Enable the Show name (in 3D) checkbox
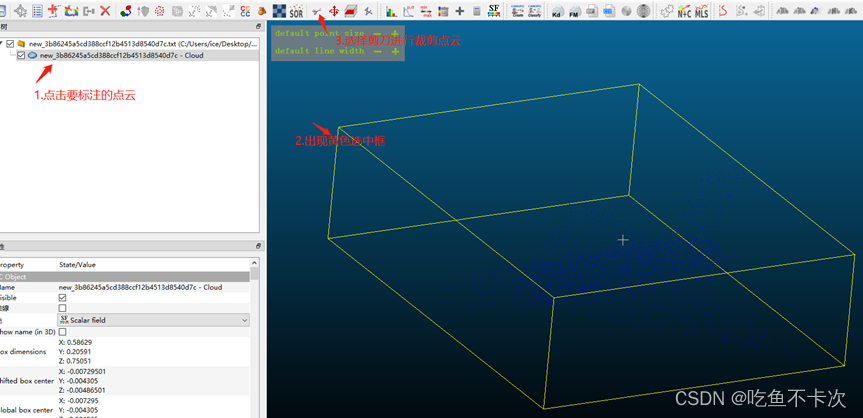The height and width of the screenshot is (418, 863). click(x=62, y=332)
